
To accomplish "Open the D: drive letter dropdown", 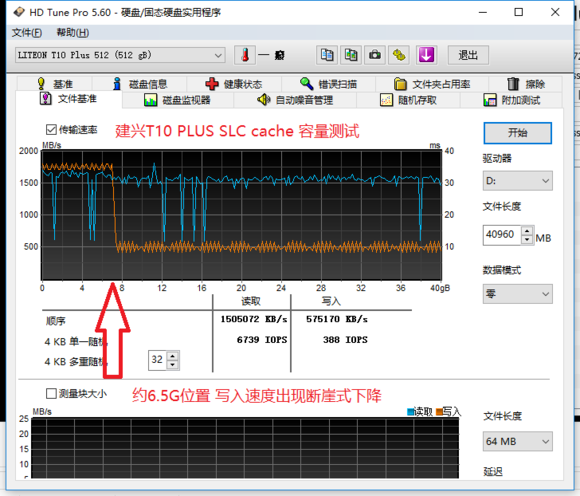I will click(517, 181).
